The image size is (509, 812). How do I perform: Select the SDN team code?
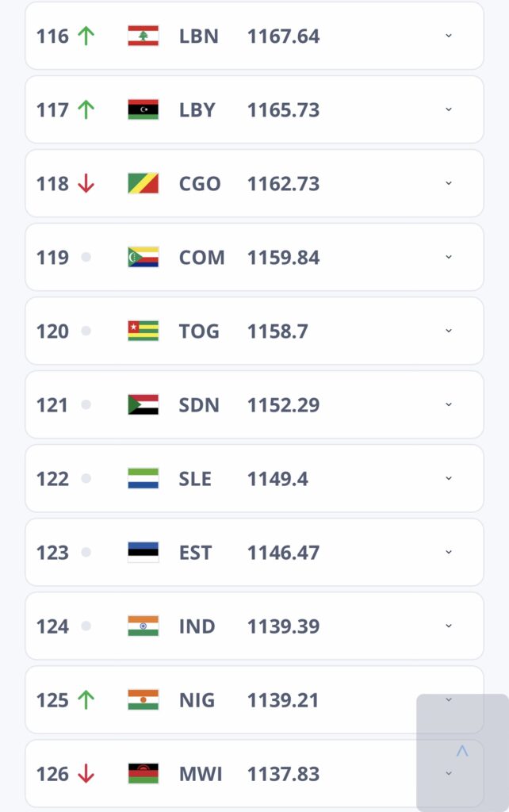click(199, 405)
